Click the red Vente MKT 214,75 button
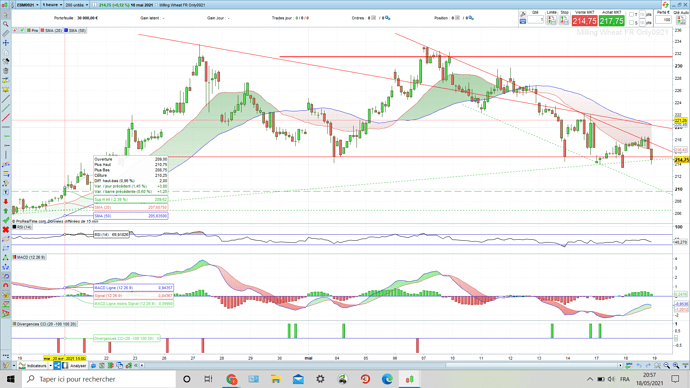 pos(584,21)
